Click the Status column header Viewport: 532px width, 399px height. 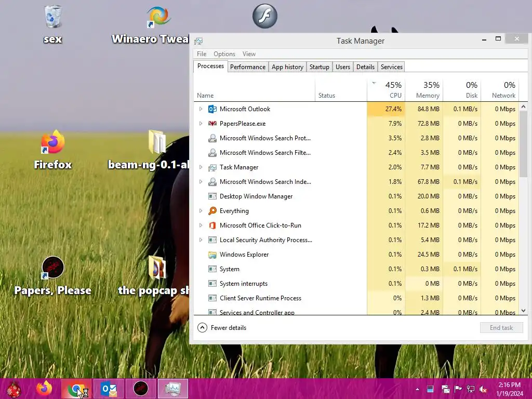341,90
